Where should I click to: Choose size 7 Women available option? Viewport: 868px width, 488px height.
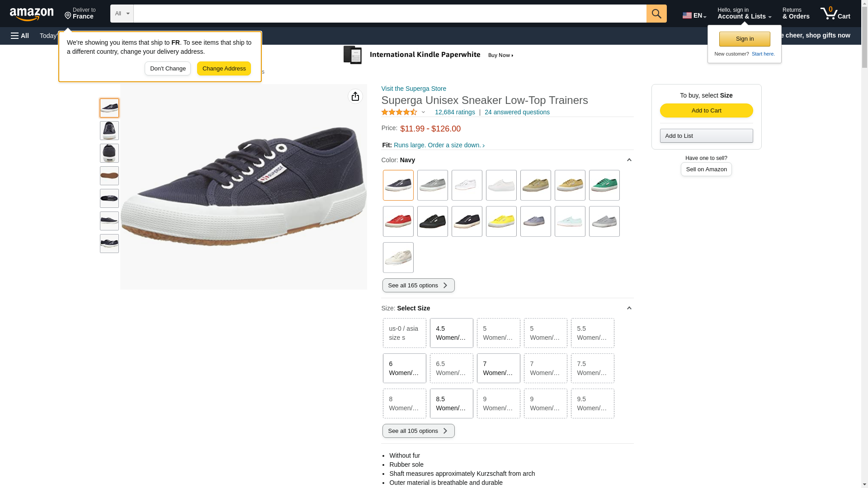[498, 368]
